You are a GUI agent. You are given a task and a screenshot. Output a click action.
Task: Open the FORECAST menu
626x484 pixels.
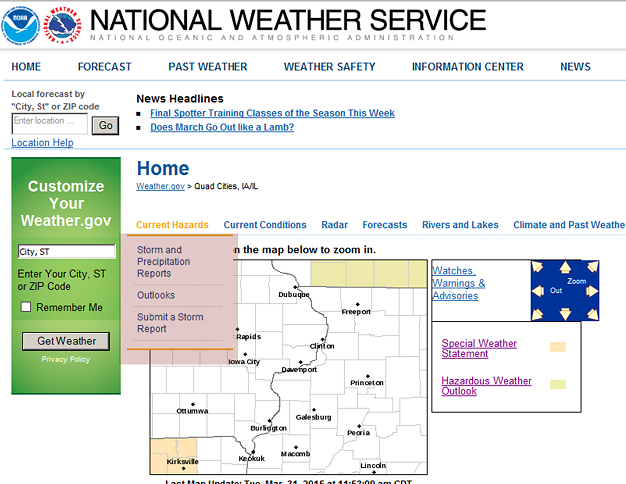[x=105, y=67]
